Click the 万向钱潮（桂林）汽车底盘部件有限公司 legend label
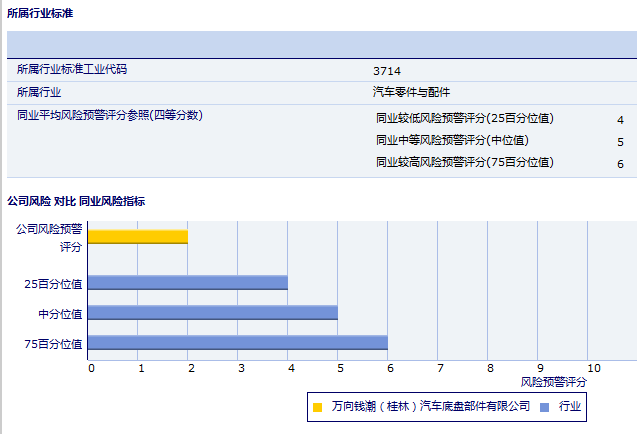 point(430,408)
